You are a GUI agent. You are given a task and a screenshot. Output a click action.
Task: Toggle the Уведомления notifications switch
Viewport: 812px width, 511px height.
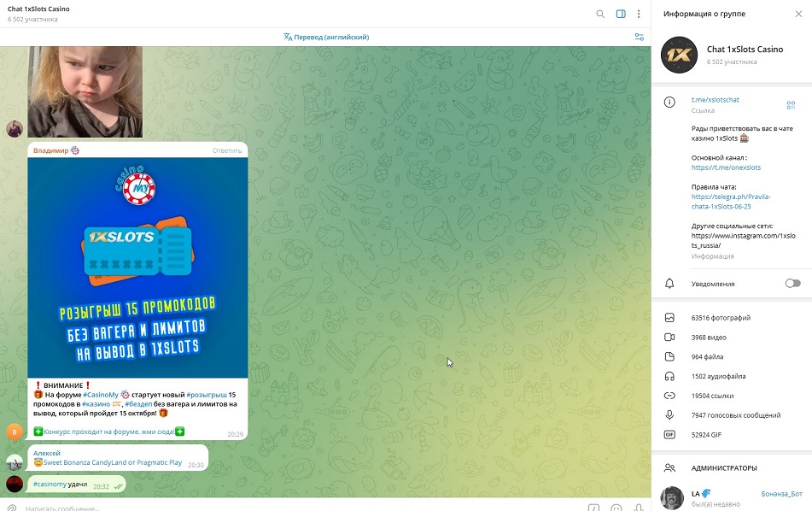[x=792, y=284]
